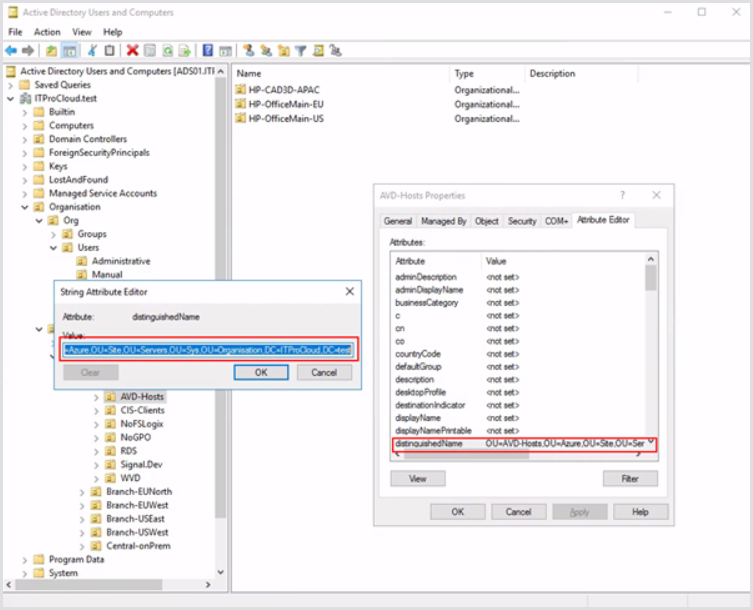
Task: Collapse the ITProCloud.test domain node
Action: pos(12,99)
